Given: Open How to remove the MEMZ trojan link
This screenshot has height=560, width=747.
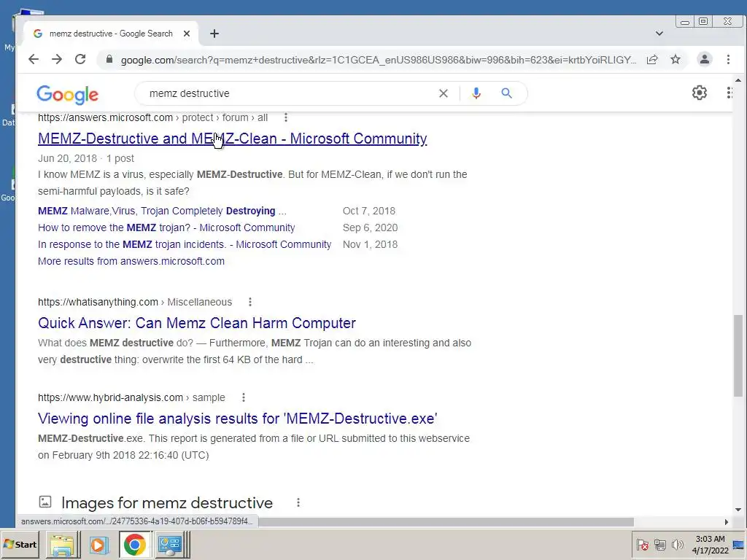Looking at the screenshot, I should (167, 227).
